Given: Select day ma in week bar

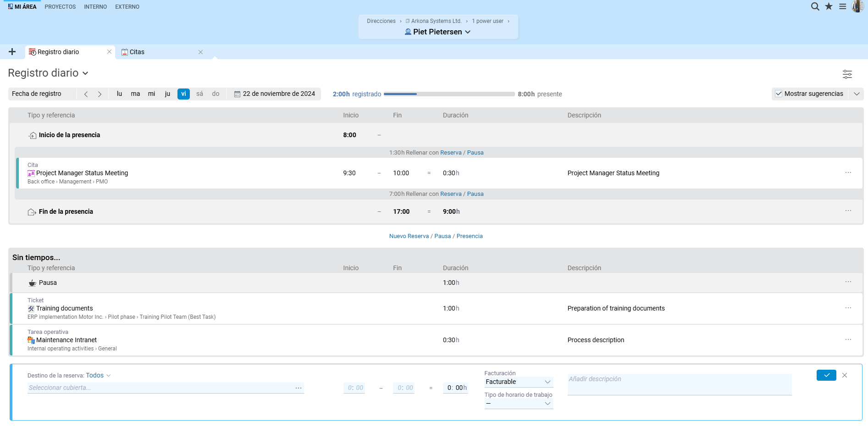Looking at the screenshot, I should coord(135,94).
